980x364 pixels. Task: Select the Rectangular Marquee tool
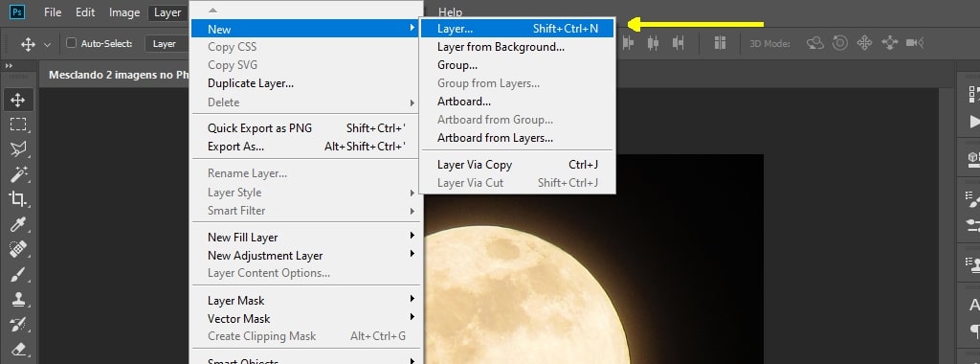point(17,125)
